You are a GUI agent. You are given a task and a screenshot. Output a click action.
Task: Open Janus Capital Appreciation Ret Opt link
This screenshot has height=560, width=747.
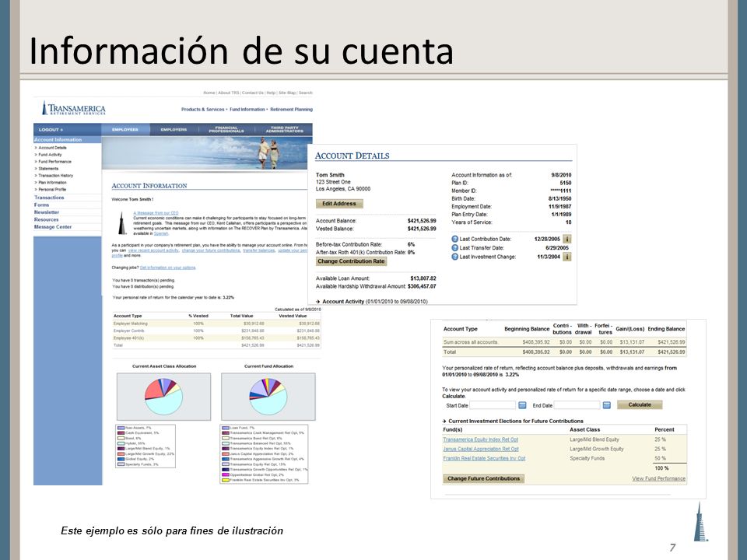tap(481, 449)
